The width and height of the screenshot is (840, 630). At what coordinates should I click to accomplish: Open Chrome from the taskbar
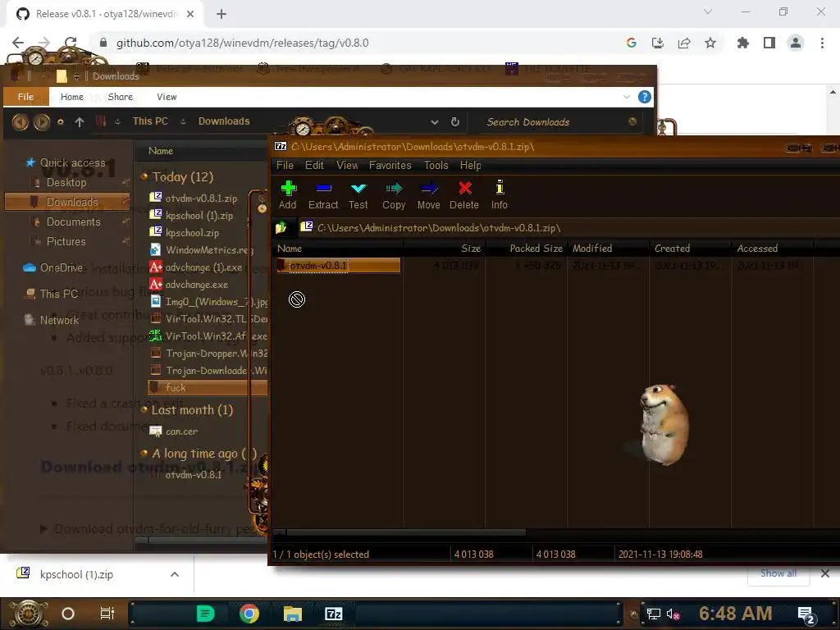[249, 614]
